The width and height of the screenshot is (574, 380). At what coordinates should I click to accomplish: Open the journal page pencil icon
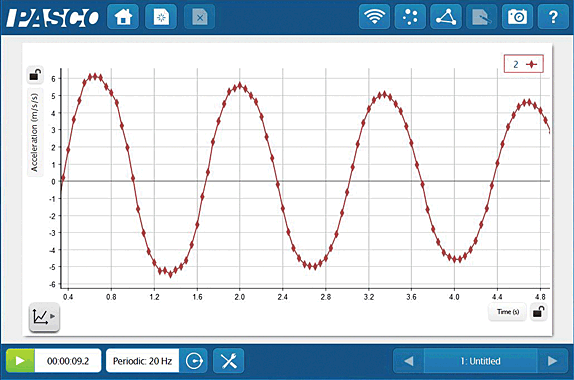[x=481, y=17]
